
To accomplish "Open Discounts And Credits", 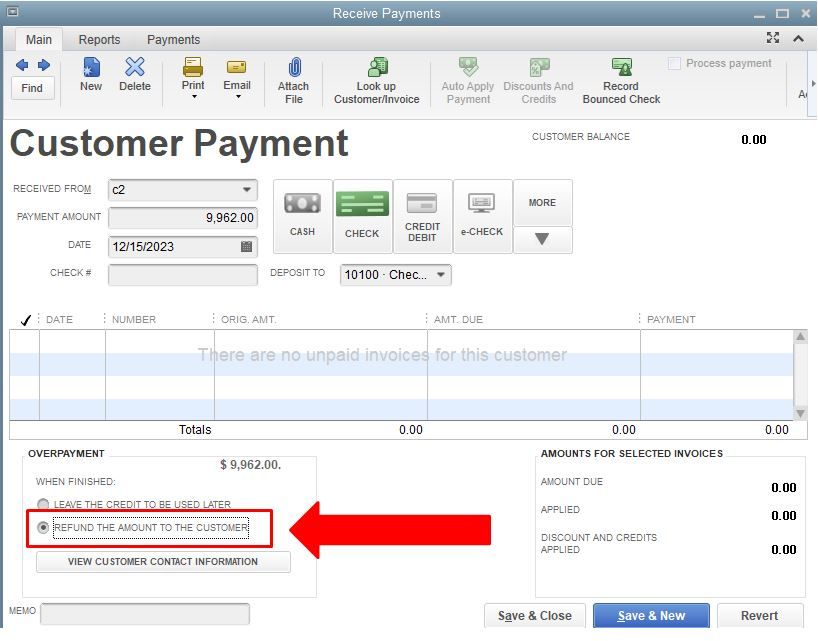I will (x=538, y=81).
